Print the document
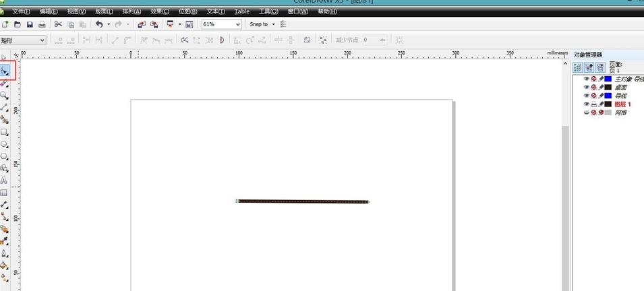 pyautogui.click(x=42, y=24)
